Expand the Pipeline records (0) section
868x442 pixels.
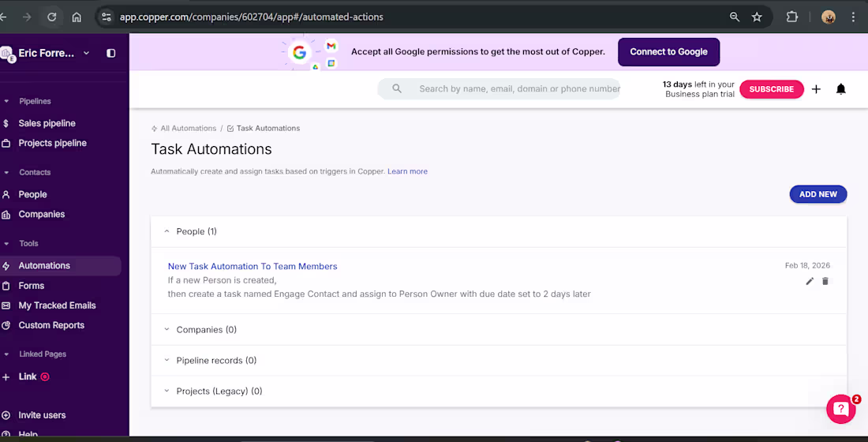(166, 361)
